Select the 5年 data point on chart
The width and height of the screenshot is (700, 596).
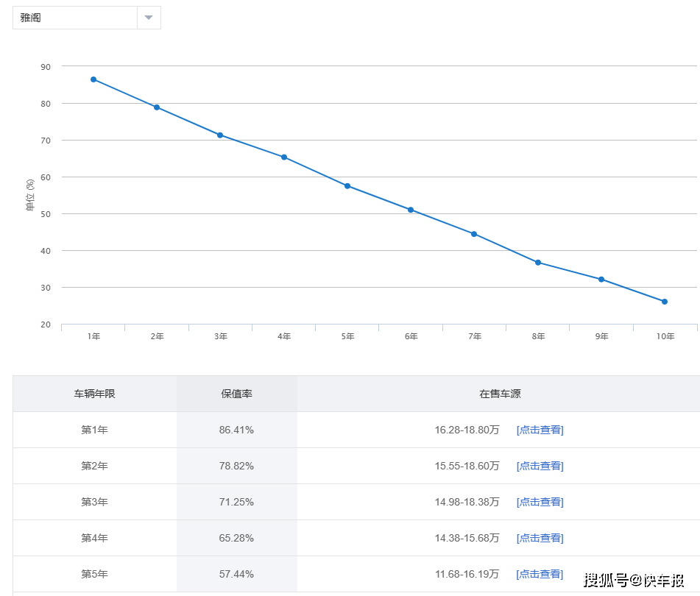(347, 186)
